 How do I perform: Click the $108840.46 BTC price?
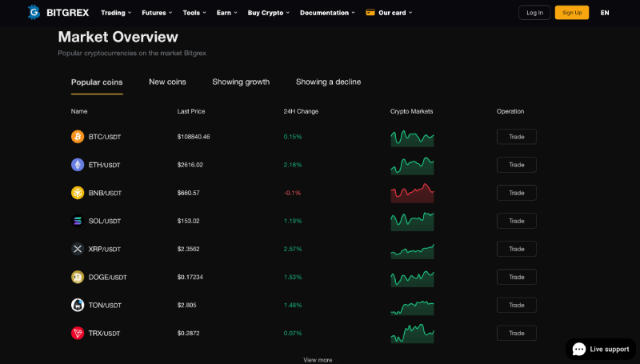194,137
